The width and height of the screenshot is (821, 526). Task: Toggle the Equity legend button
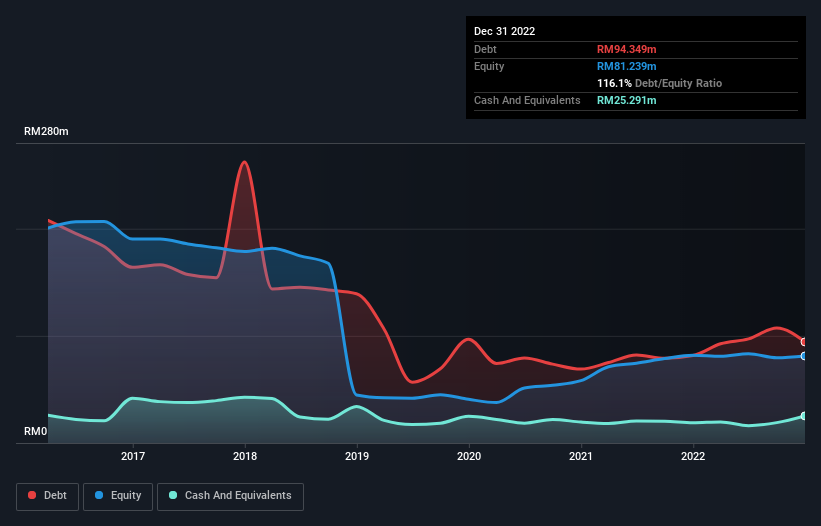pos(118,496)
